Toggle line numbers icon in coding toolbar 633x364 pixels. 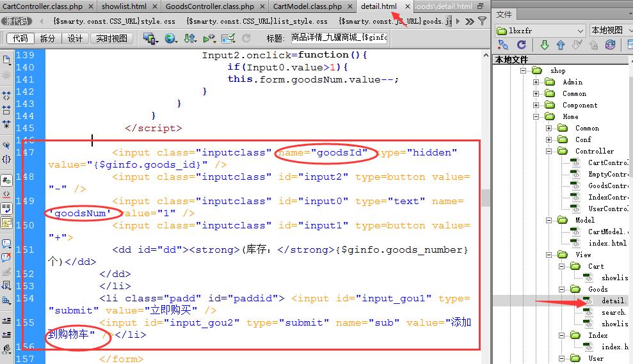pyautogui.click(x=6, y=180)
